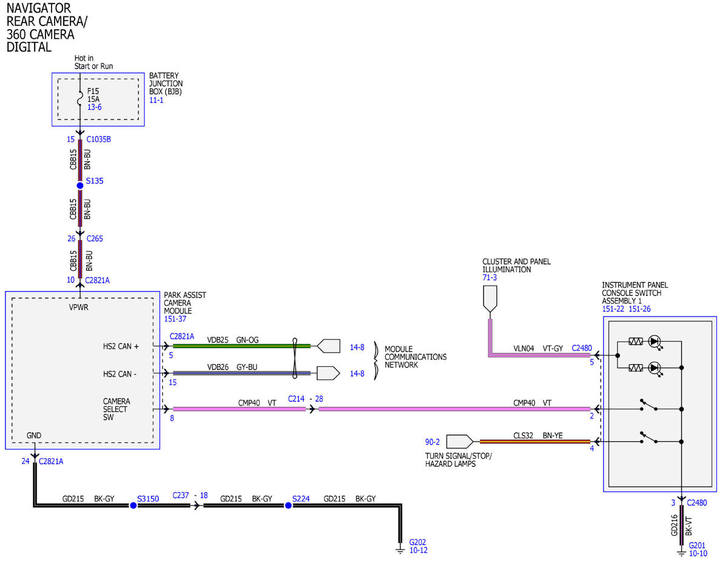Follow the 90-2 turn signal link
This screenshot has width=728, height=562.
(433, 441)
